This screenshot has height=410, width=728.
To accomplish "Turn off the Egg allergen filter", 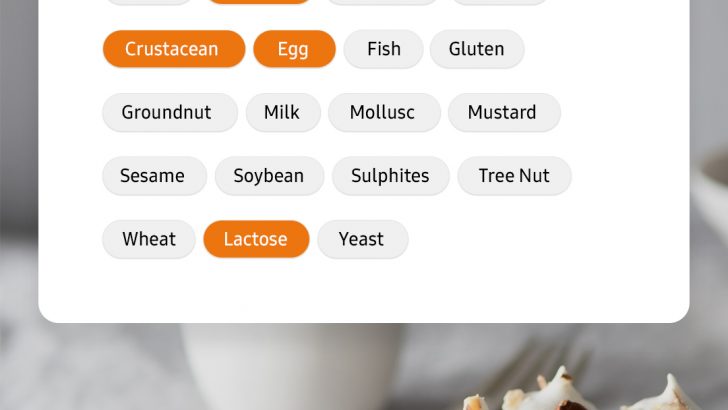I will tap(293, 49).
